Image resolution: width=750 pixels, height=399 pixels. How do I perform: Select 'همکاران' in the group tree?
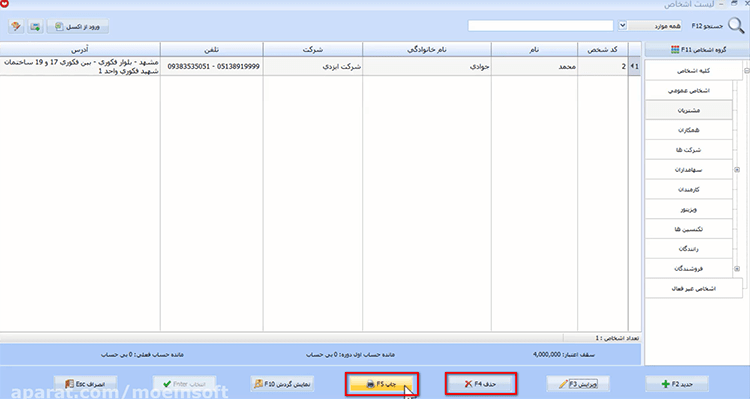689,130
